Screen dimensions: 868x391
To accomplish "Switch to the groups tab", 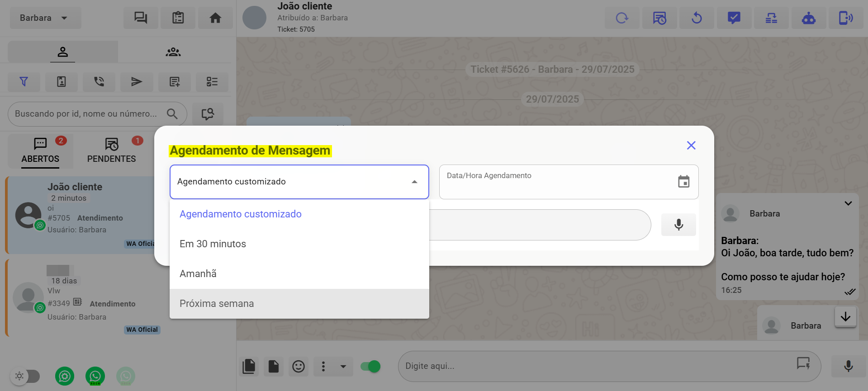I will point(173,52).
